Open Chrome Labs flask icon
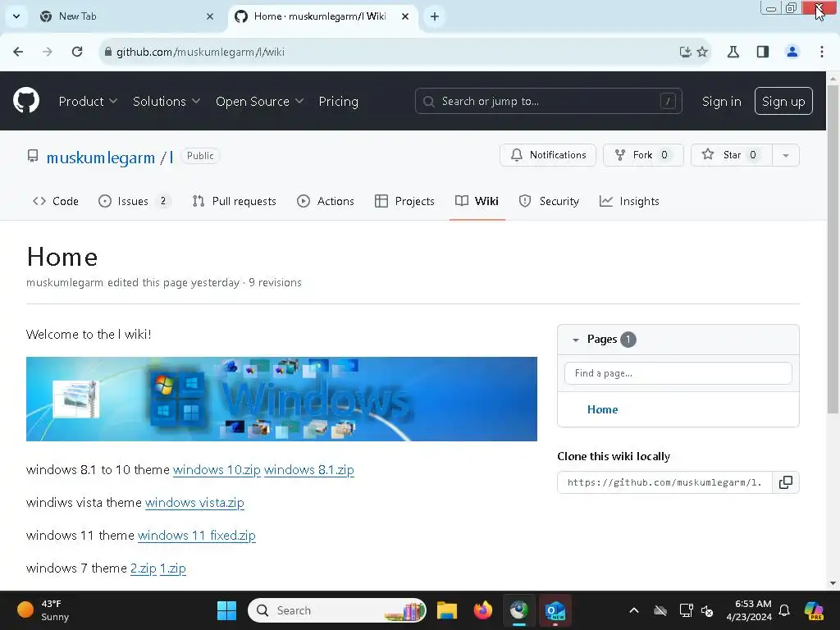 (733, 52)
